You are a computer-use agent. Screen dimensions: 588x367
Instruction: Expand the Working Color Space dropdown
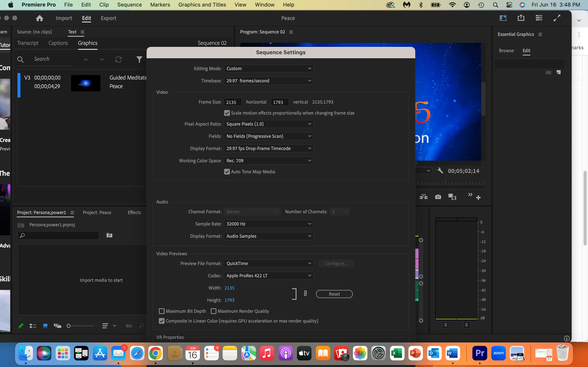coord(268,161)
